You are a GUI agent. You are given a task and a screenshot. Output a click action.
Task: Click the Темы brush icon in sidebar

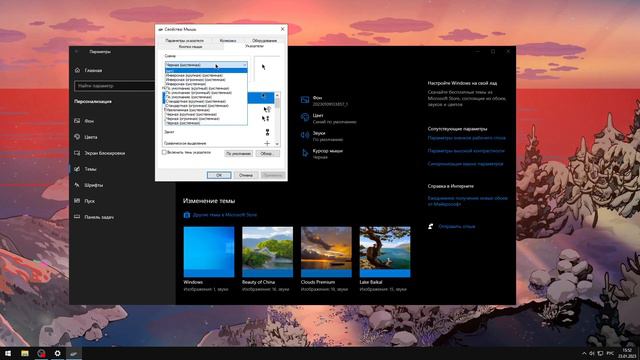(77, 169)
